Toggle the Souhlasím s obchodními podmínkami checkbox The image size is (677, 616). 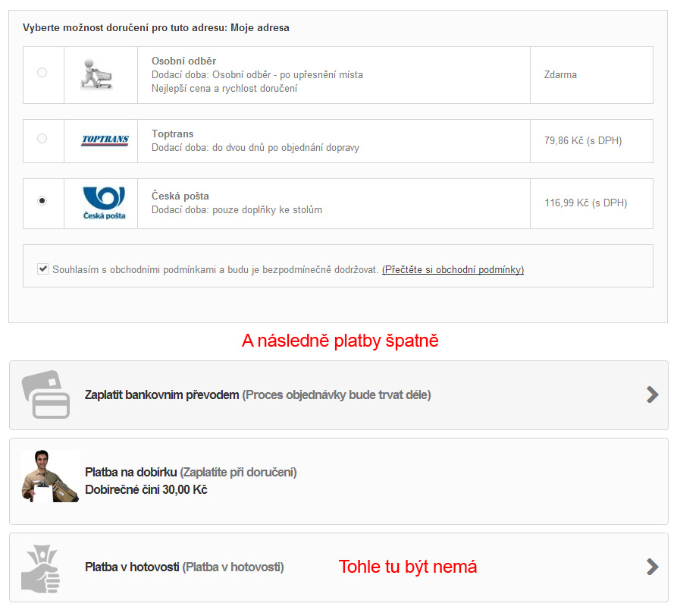(x=42, y=269)
